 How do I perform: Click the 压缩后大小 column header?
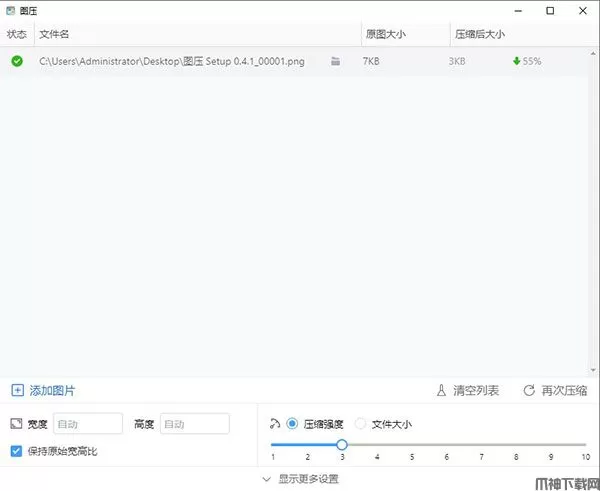click(480, 34)
